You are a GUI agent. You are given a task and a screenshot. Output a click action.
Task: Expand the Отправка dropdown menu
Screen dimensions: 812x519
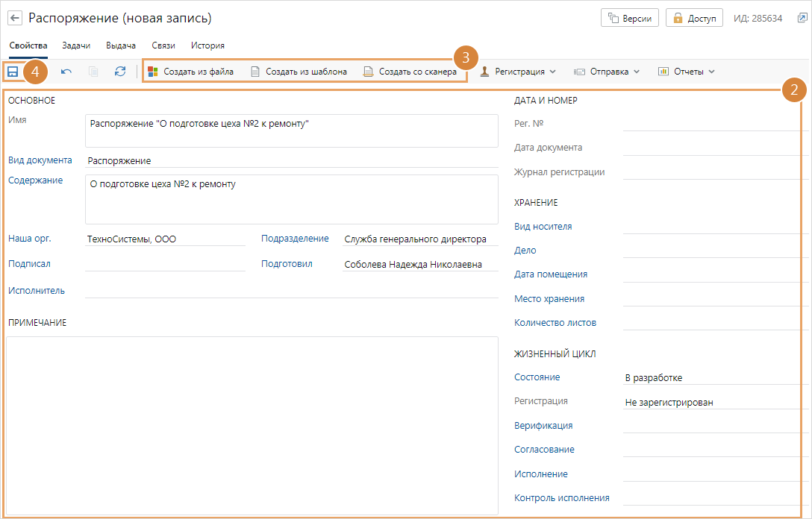click(607, 72)
